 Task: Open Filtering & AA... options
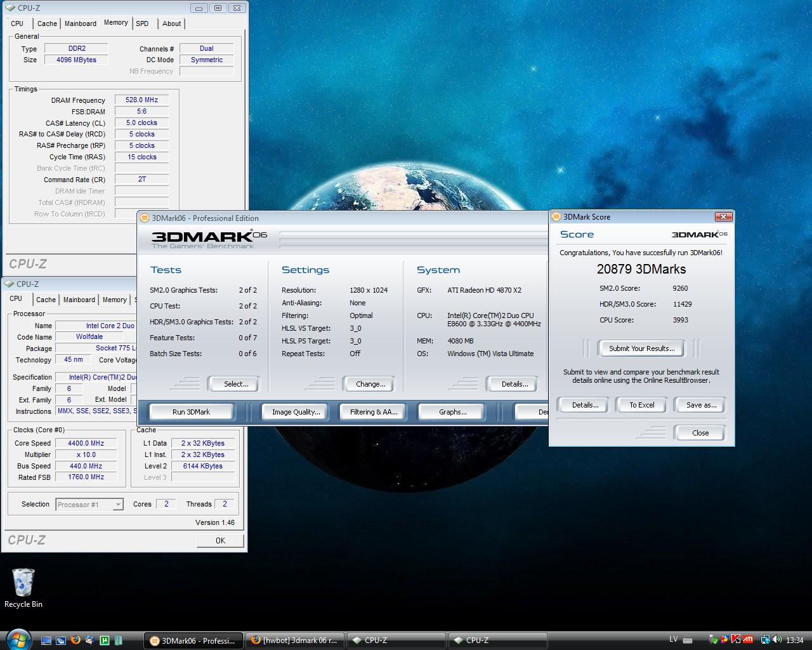click(374, 412)
